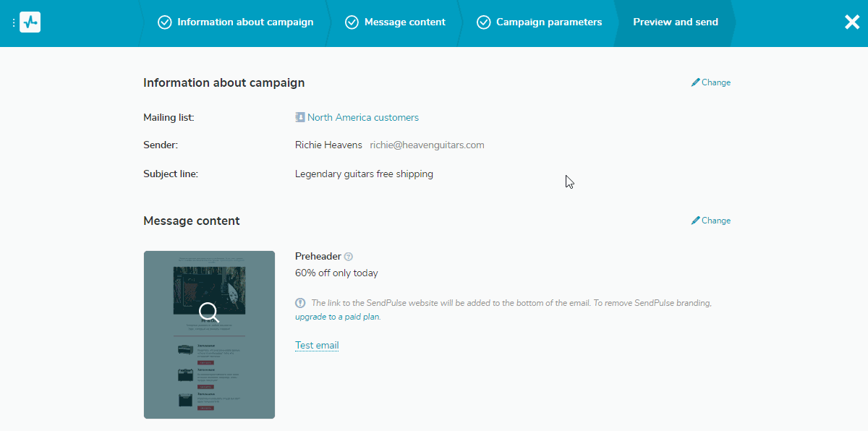Click checkmark icon next to Message content
Screen dimensions: 868x431
pyautogui.click(x=352, y=22)
